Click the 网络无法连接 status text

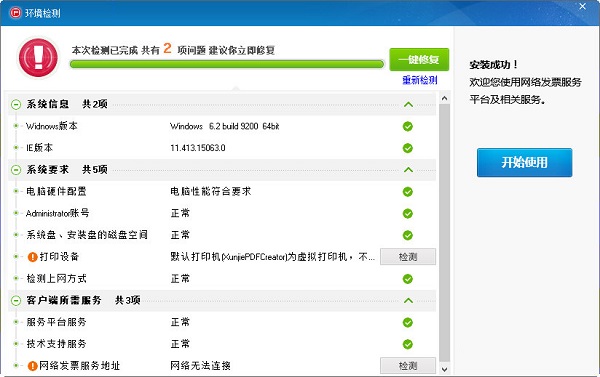pos(201,366)
